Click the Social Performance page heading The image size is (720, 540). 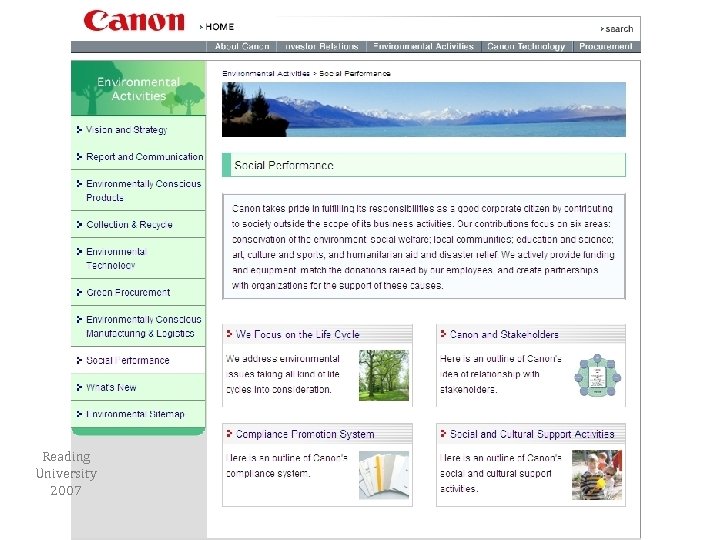(284, 165)
